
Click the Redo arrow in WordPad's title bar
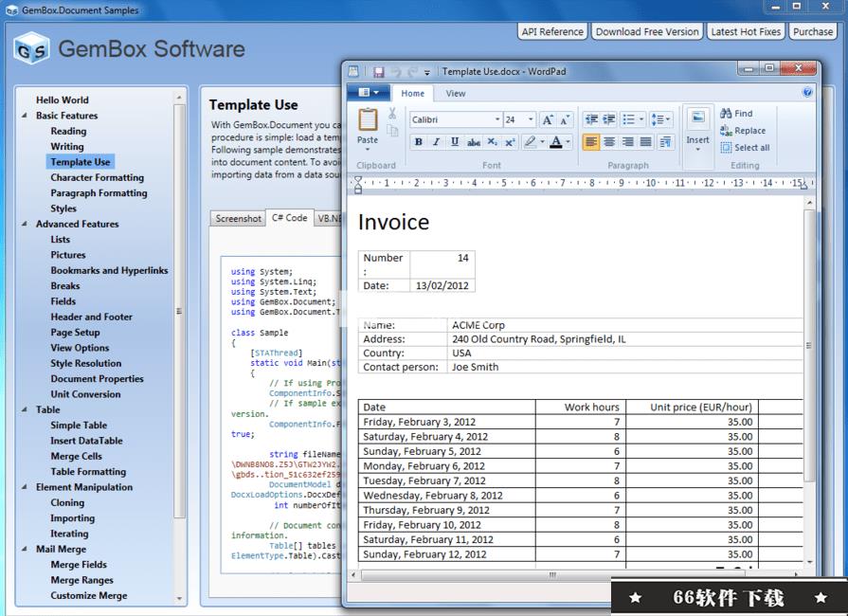pyautogui.click(x=413, y=72)
